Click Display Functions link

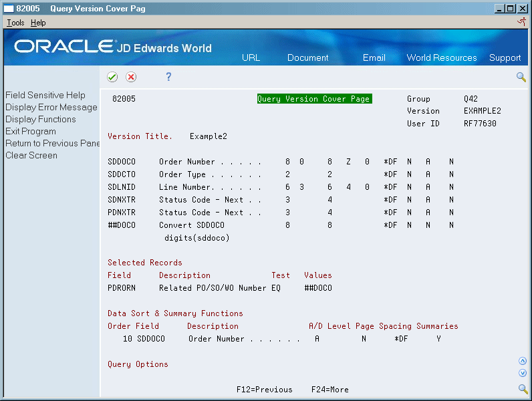pyautogui.click(x=41, y=120)
